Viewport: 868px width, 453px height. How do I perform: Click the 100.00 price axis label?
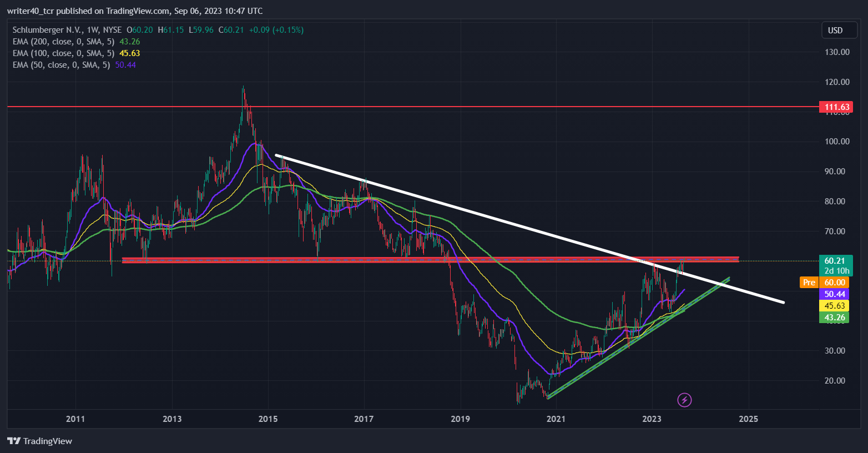(837, 141)
